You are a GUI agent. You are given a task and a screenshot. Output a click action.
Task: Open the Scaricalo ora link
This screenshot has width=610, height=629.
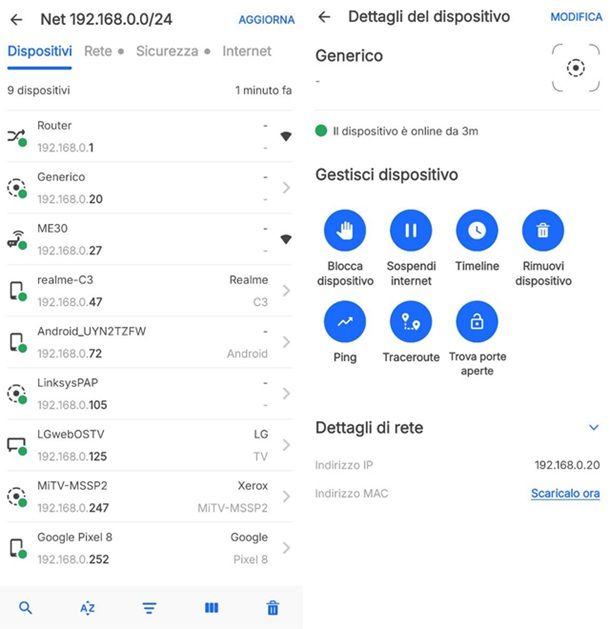point(565,493)
